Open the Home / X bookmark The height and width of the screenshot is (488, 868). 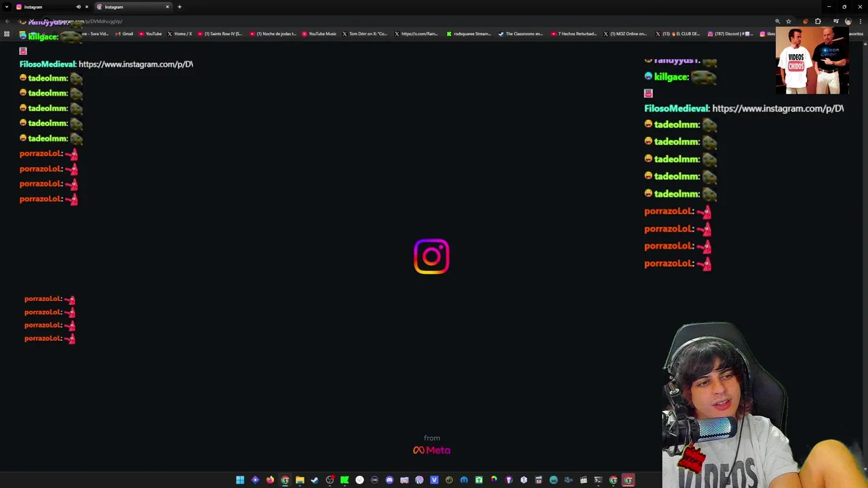[x=180, y=34]
